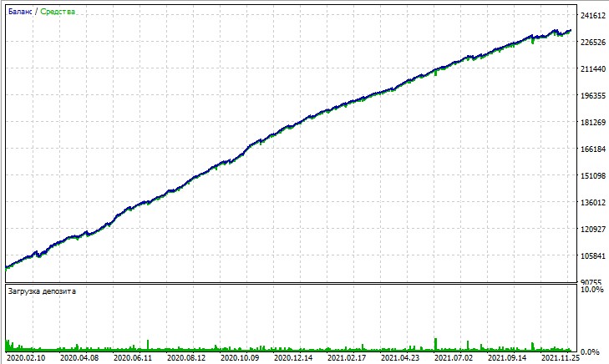Click the 211440 y-axis value
609x364 pixels.
click(593, 69)
